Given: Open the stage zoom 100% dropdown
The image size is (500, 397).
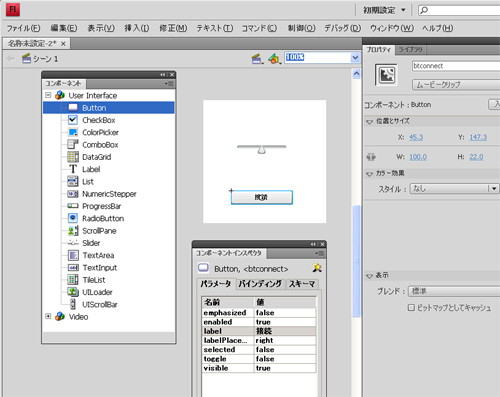Looking at the screenshot, I should 355,58.
